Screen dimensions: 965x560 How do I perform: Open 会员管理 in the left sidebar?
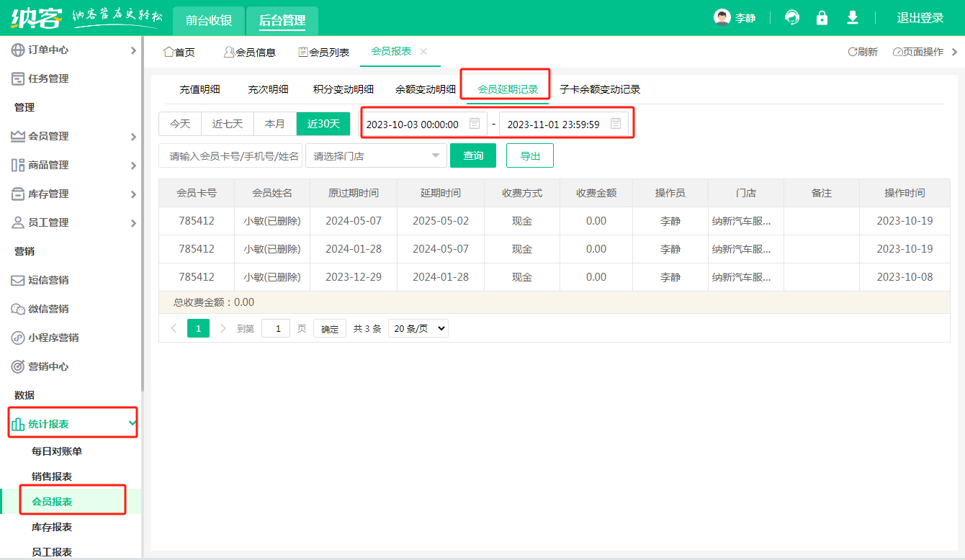point(43,136)
